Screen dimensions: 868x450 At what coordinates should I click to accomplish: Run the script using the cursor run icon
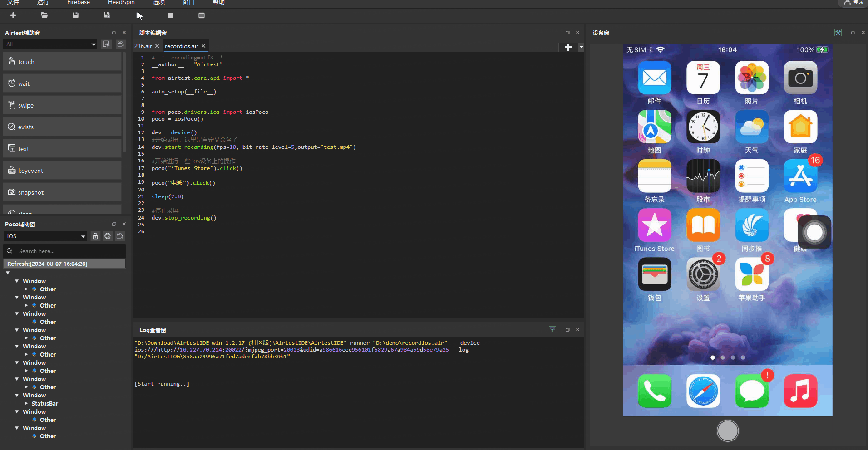(139, 15)
